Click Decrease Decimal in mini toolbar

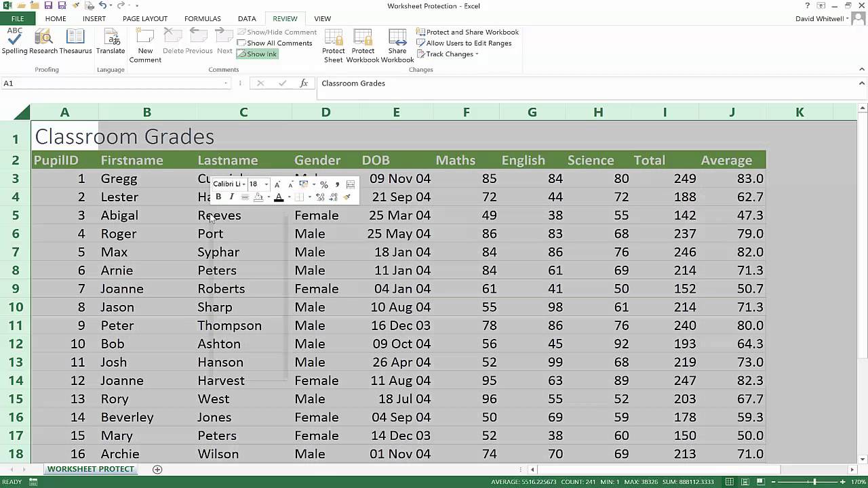333,197
